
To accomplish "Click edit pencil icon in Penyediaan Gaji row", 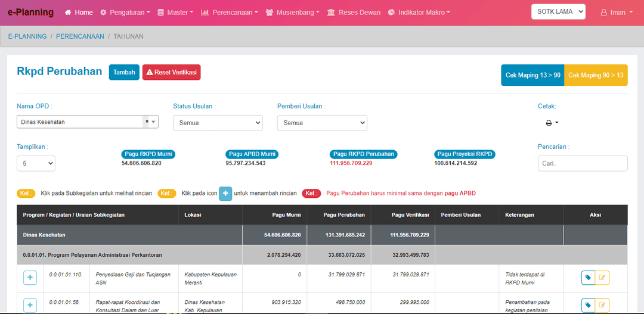I will pyautogui.click(x=602, y=278).
